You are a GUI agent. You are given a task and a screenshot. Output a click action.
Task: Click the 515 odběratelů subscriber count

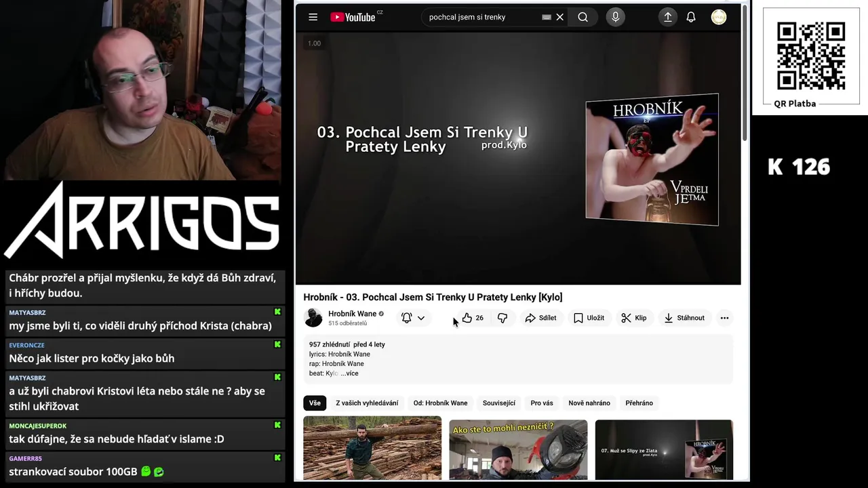point(348,323)
